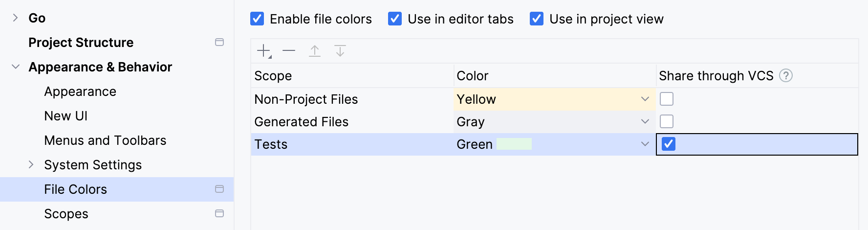Click the Move Down arrow icon
Screen dimensions: 868x230
[340, 51]
